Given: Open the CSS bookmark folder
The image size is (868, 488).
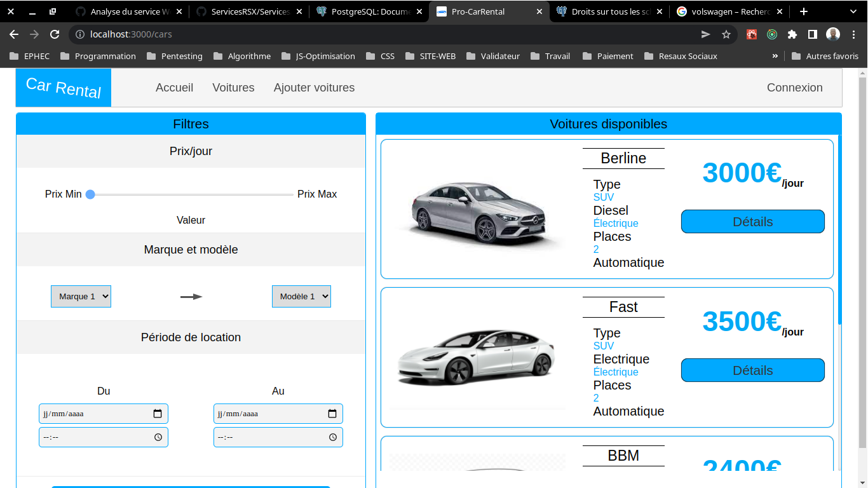Looking at the screenshot, I should [x=380, y=56].
